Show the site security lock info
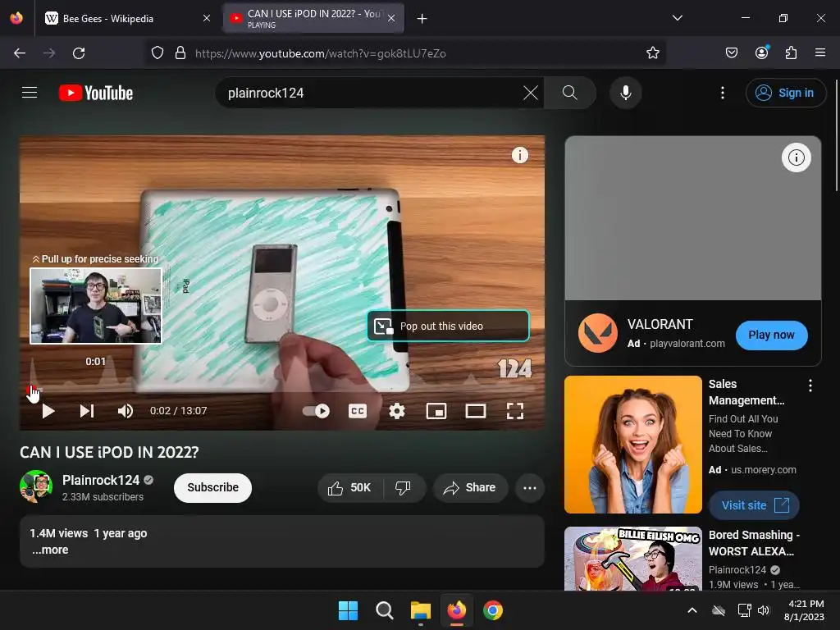Viewport: 840px width, 630px height. (180, 53)
